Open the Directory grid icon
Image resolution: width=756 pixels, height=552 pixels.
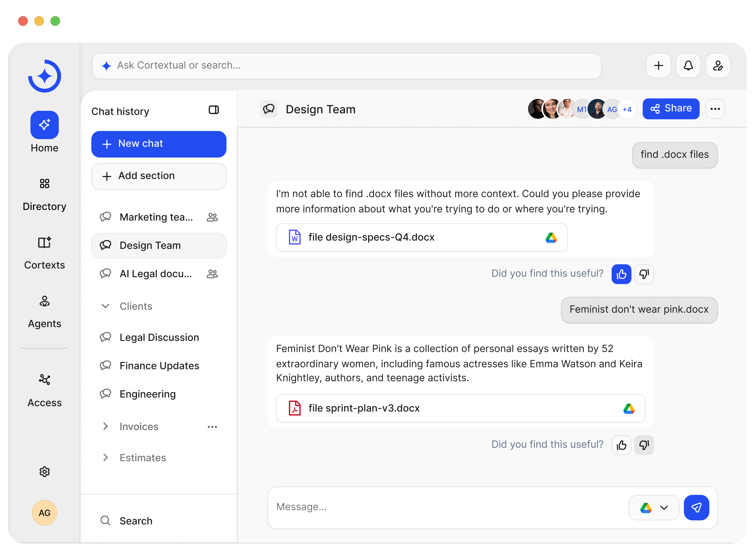click(44, 184)
